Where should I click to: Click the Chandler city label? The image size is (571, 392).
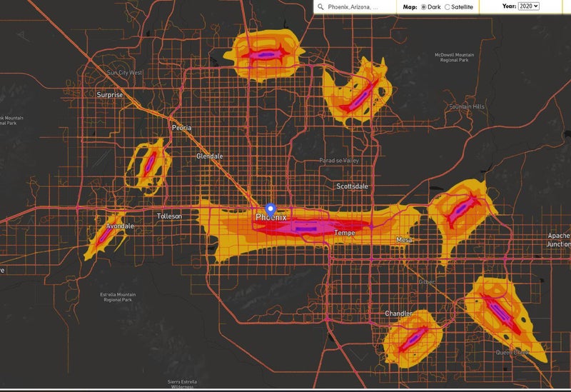coord(398,313)
